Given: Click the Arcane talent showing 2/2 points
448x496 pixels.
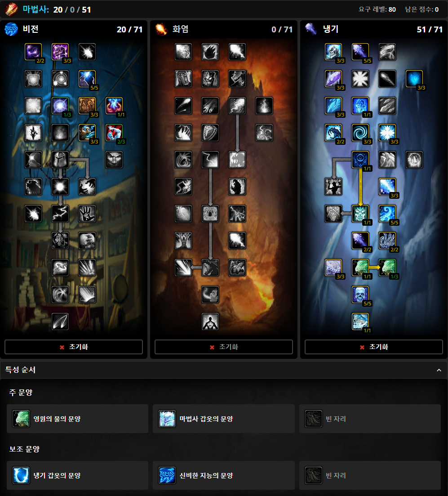Looking at the screenshot, I should point(33,52).
